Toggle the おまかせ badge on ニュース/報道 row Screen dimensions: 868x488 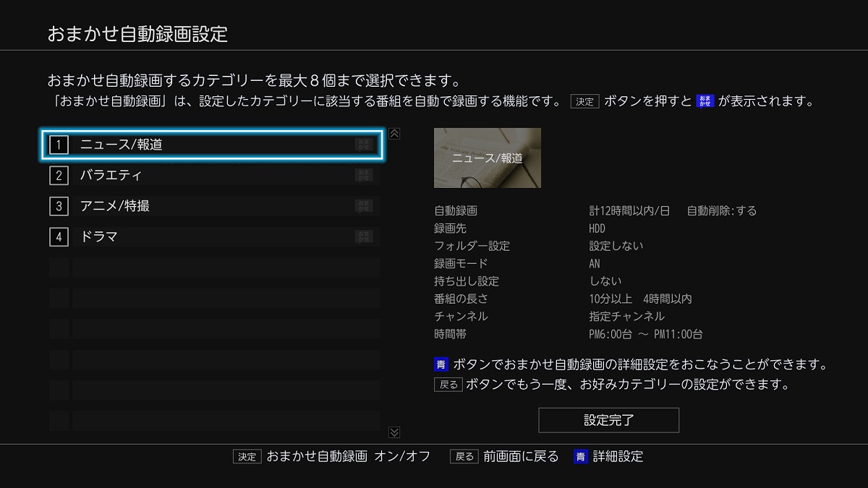pyautogui.click(x=365, y=145)
